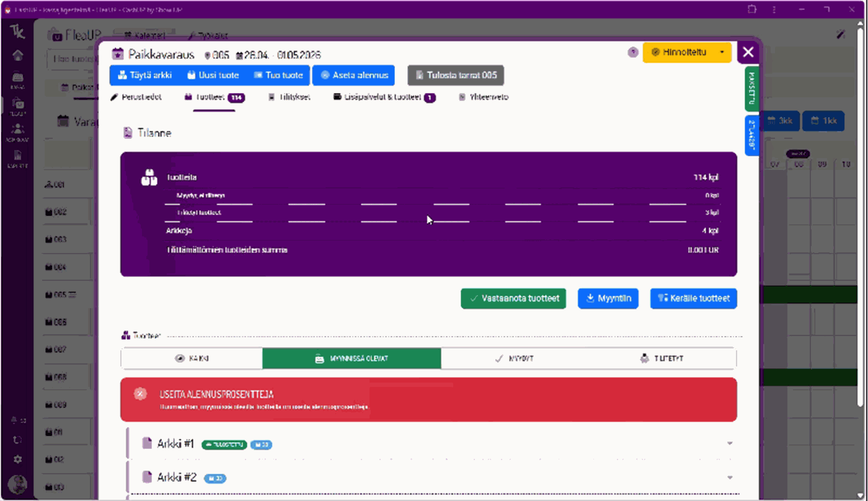Select the Tilitetyt product filter
868x501 pixels.
click(x=662, y=358)
